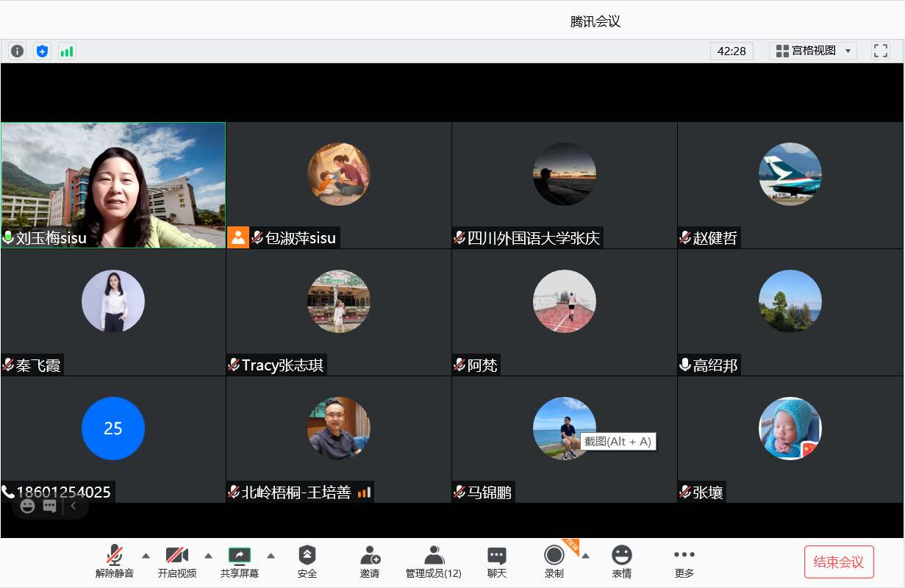The height and width of the screenshot is (588, 905).
Task: Select the 刘玉梅sisu video tile
Action: pos(113,185)
